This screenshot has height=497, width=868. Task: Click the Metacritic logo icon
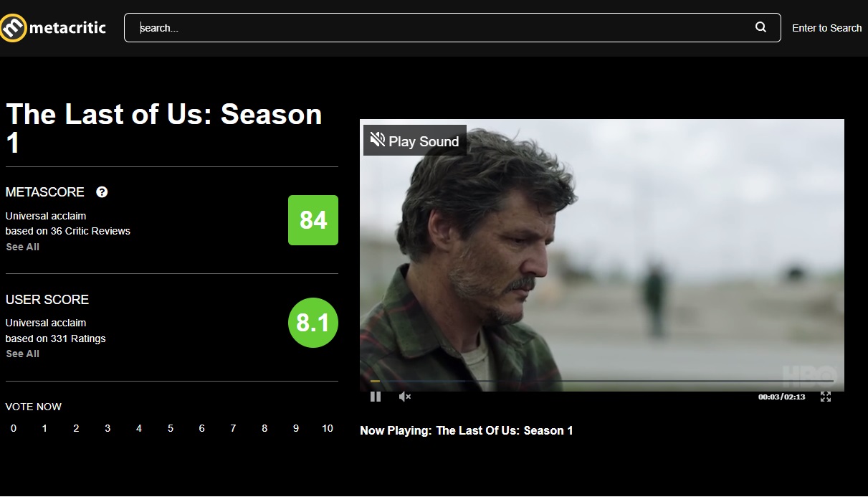(13, 28)
